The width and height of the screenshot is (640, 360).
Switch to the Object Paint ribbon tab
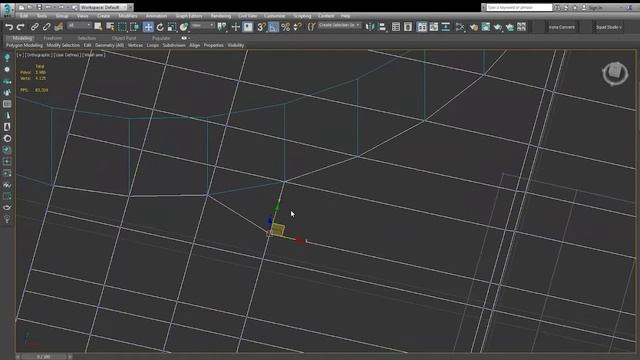124,38
